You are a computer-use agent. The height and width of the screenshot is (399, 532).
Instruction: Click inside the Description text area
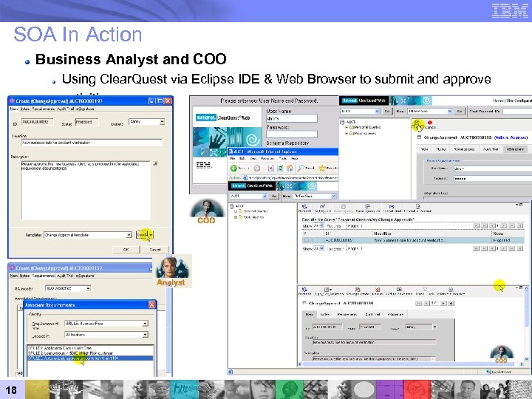[x=86, y=191]
